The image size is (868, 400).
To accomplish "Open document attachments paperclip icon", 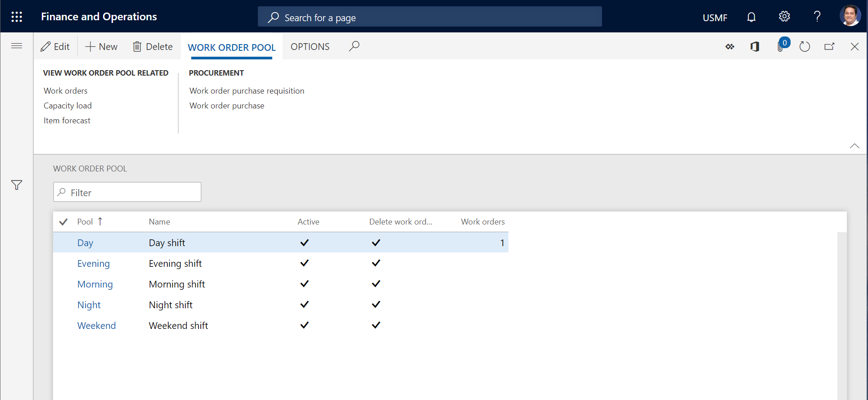I will (x=781, y=46).
